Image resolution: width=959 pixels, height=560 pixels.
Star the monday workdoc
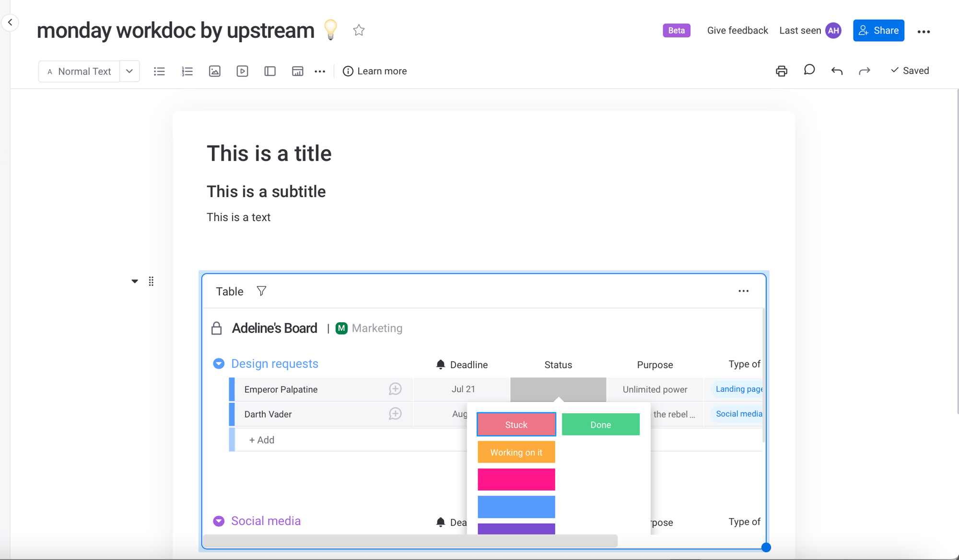358,30
